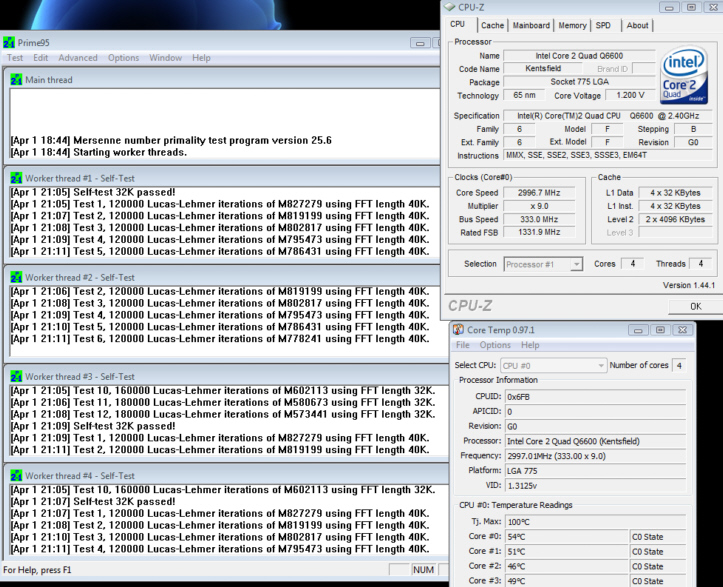Click the CPU-Z title bar icon
This screenshot has width=723, height=587.
coord(450,7)
